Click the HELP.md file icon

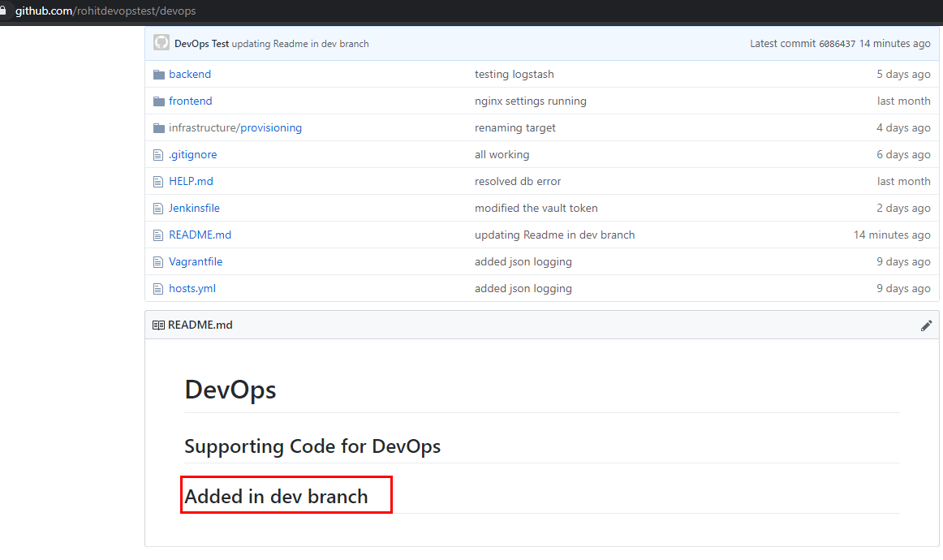(158, 182)
